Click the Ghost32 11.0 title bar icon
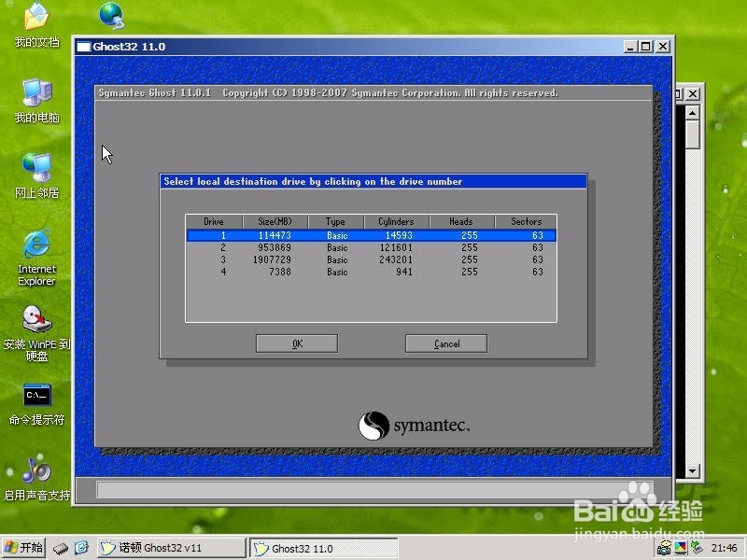This screenshot has height=560, width=747. point(83,47)
